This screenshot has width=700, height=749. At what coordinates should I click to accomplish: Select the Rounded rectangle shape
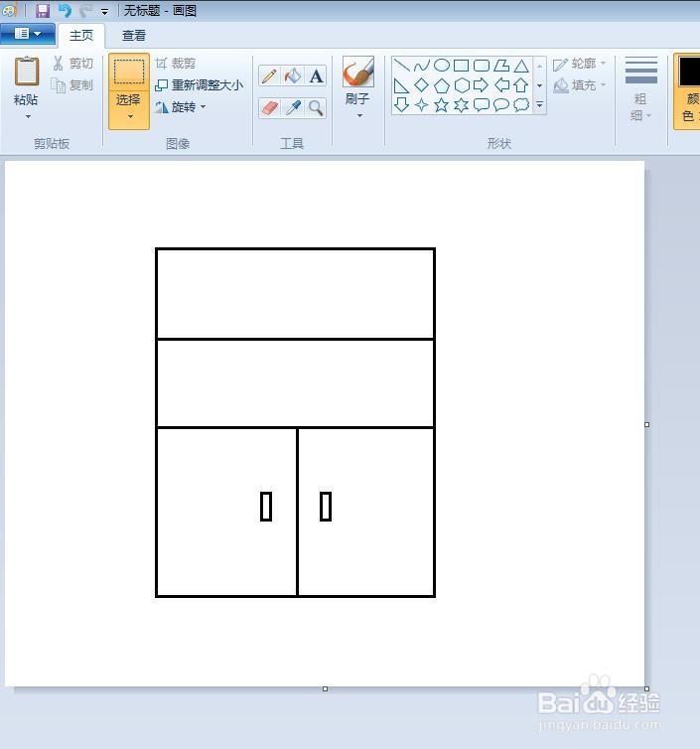click(481, 66)
